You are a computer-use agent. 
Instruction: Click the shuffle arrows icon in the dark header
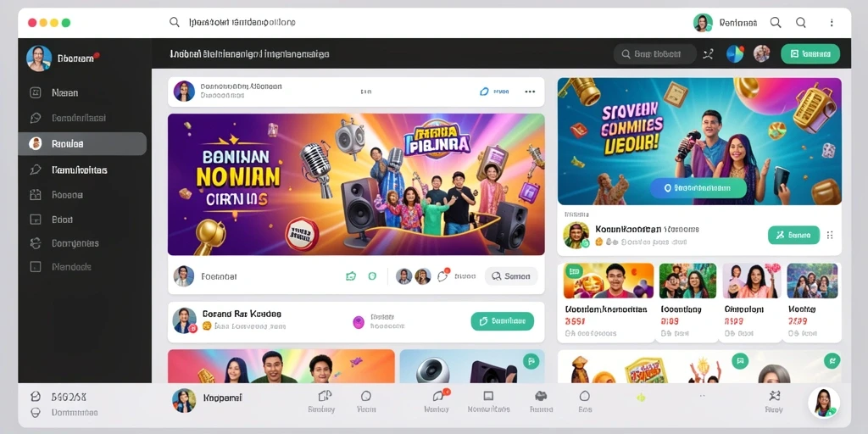point(708,53)
